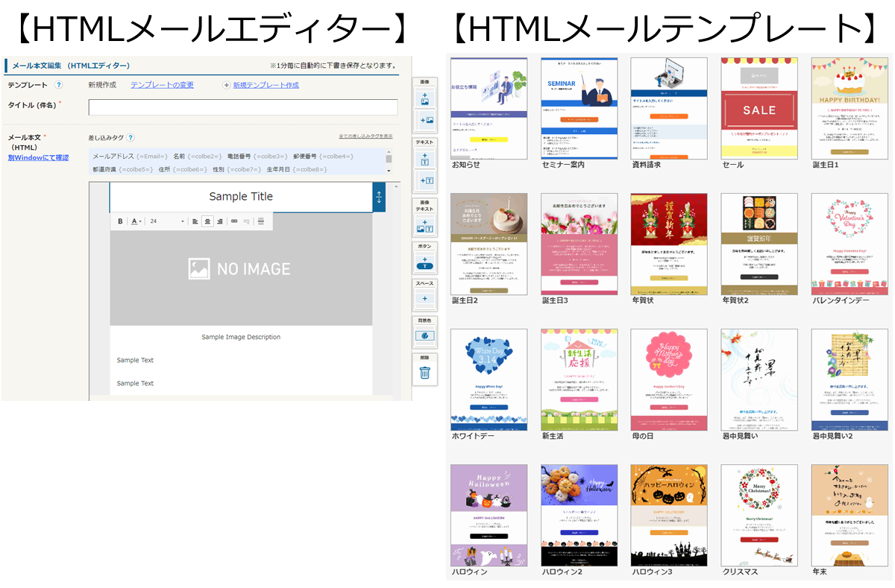Open the font color picker
The height and width of the screenshot is (588, 895).
pyautogui.click(x=136, y=221)
